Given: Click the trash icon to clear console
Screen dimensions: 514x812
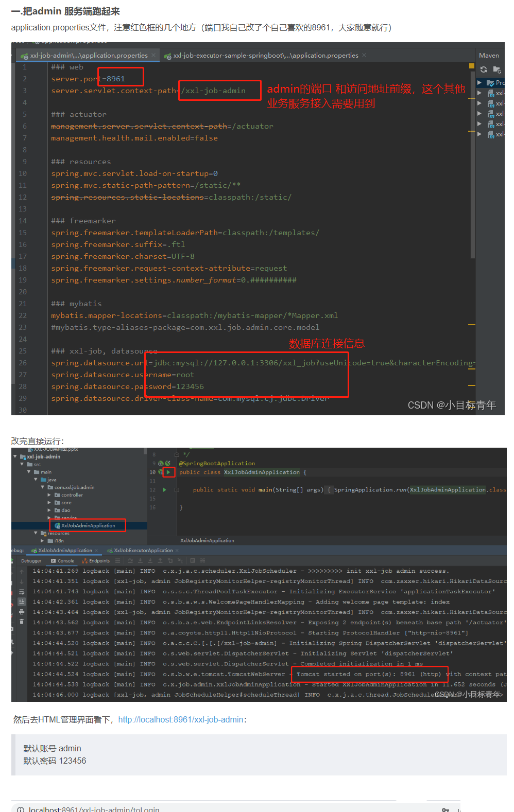Looking at the screenshot, I should click(22, 622).
